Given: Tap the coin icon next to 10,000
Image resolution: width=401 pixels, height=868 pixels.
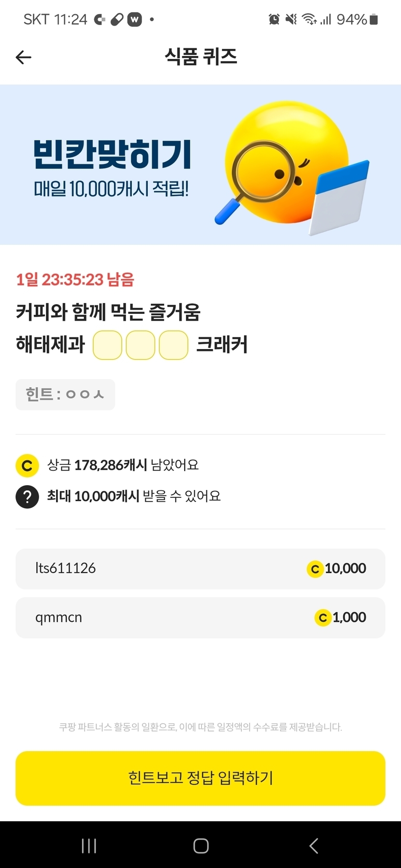Looking at the screenshot, I should [x=315, y=569].
